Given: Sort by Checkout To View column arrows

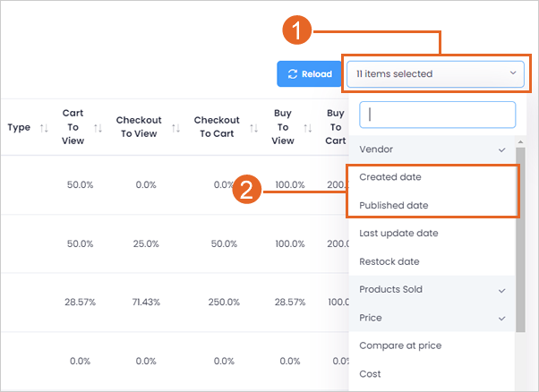Looking at the screenshot, I should pos(176,128).
